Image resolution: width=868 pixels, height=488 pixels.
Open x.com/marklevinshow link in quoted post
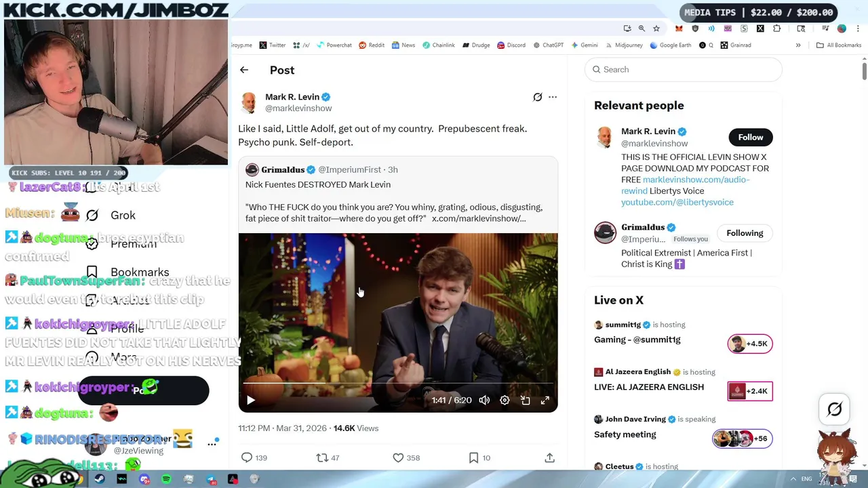pyautogui.click(x=479, y=218)
